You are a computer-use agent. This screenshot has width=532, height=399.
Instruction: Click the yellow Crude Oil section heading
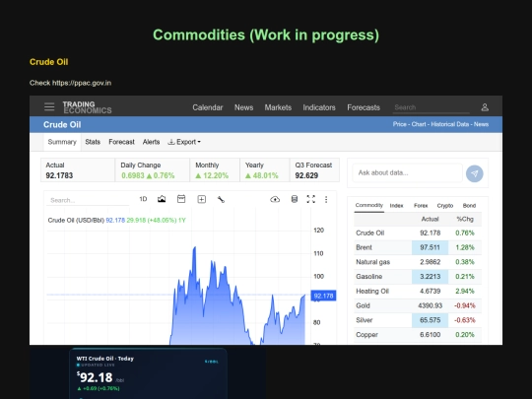click(x=49, y=62)
